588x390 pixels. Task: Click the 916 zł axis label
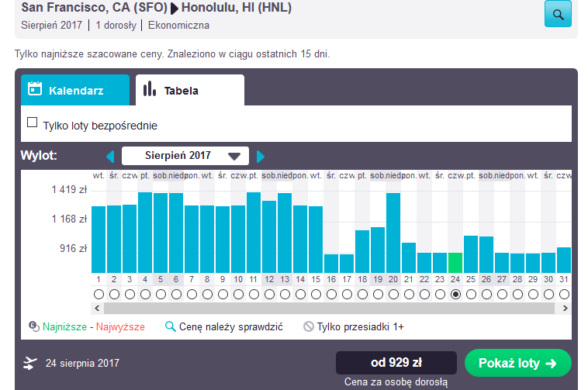(x=74, y=248)
